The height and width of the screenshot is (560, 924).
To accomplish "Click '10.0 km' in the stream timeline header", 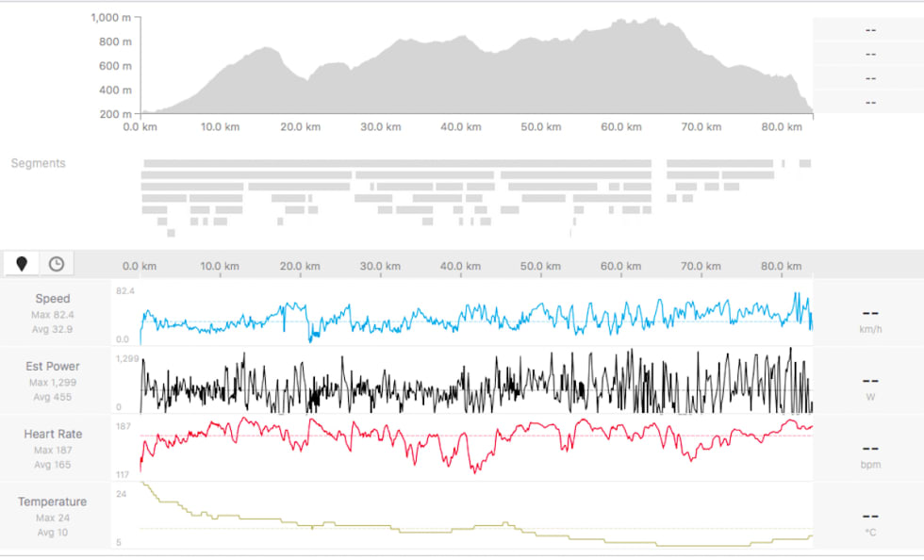I will (x=219, y=267).
